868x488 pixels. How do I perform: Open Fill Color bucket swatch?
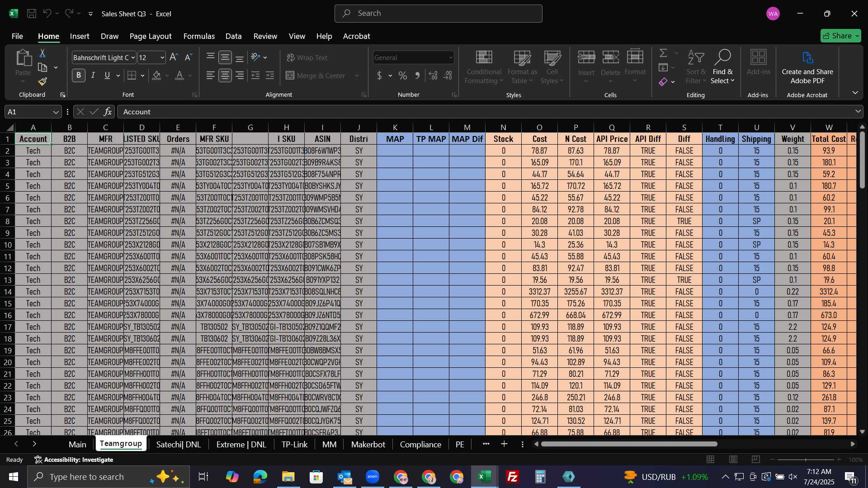[157, 75]
